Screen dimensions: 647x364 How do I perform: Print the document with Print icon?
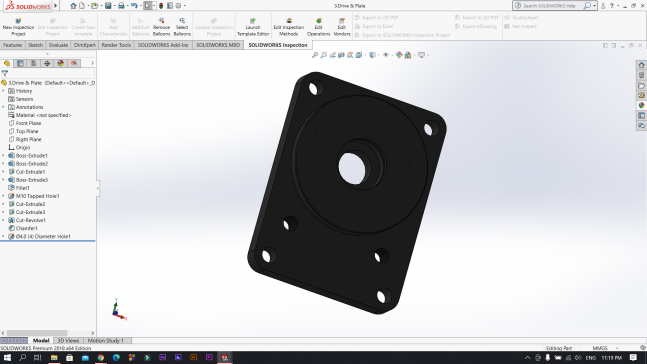pyautogui.click(x=121, y=6)
